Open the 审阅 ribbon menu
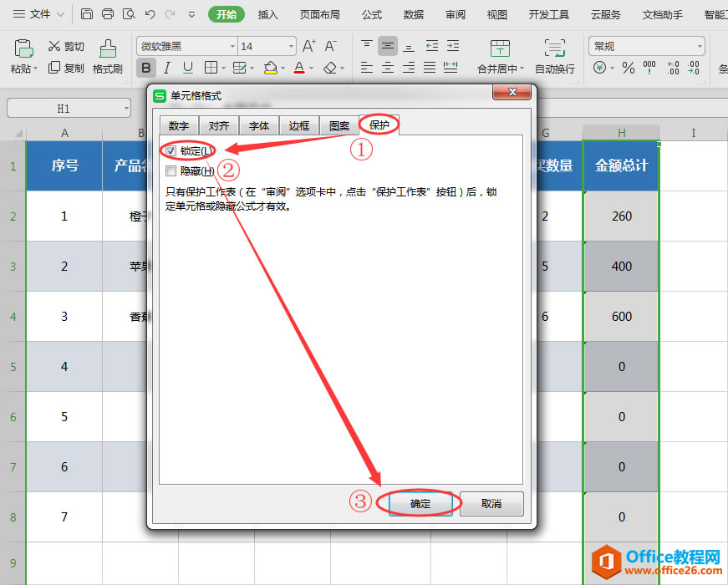728x585 pixels. [455, 14]
